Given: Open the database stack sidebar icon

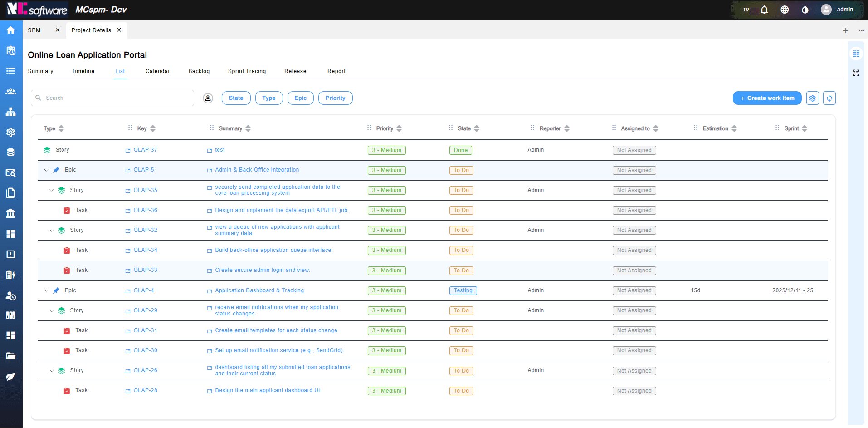Looking at the screenshot, I should (x=11, y=153).
